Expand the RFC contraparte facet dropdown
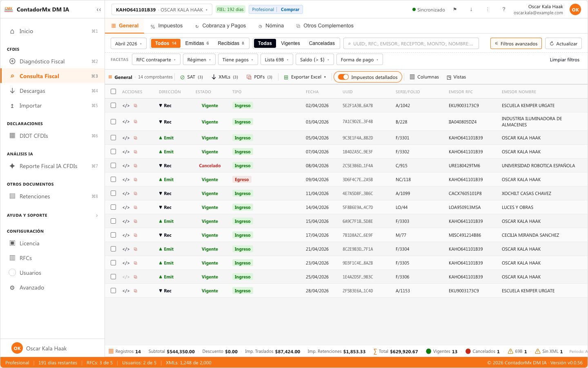588x368 pixels. pyautogui.click(x=156, y=60)
